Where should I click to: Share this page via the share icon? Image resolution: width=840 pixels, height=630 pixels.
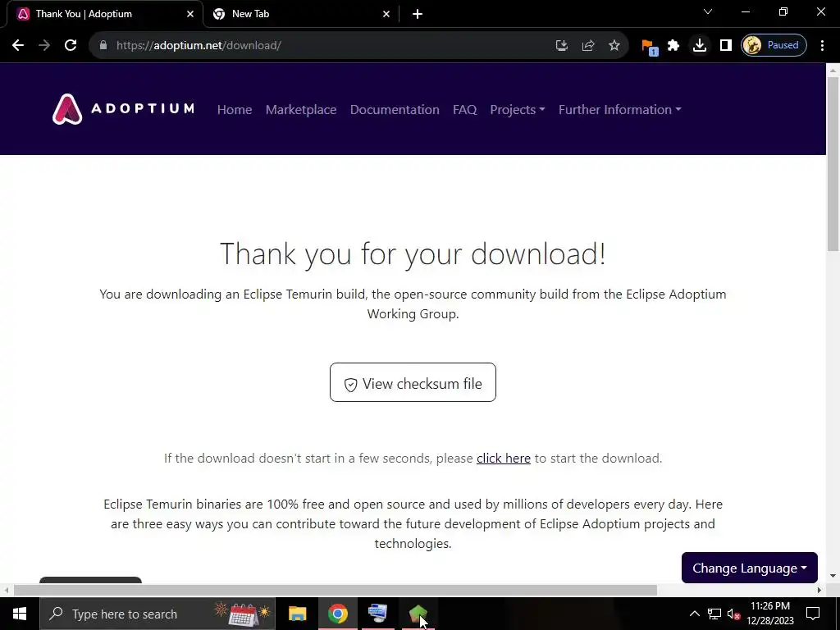coord(588,46)
